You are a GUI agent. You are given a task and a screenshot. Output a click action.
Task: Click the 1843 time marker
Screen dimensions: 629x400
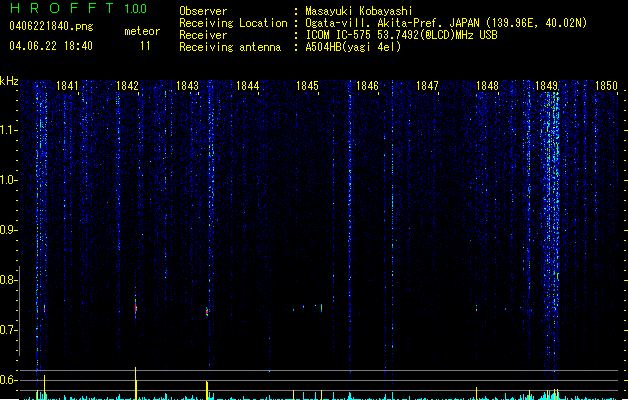[x=187, y=86]
